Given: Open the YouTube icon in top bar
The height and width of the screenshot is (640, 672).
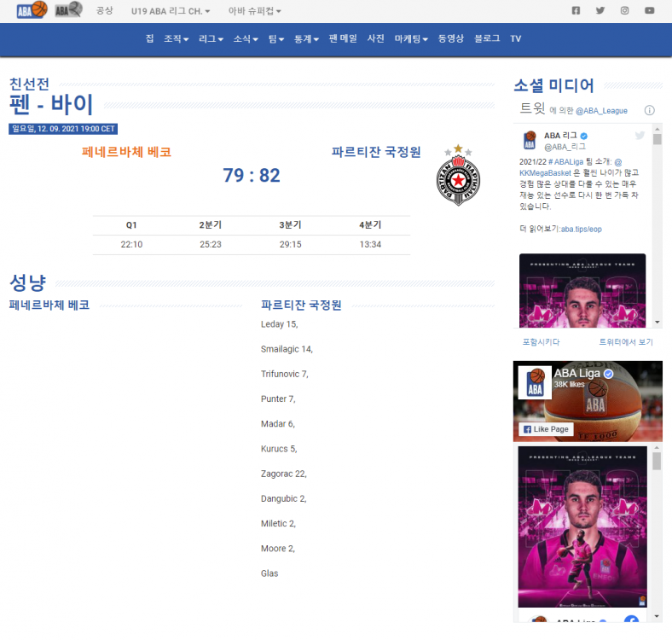Looking at the screenshot, I should coord(650,10).
